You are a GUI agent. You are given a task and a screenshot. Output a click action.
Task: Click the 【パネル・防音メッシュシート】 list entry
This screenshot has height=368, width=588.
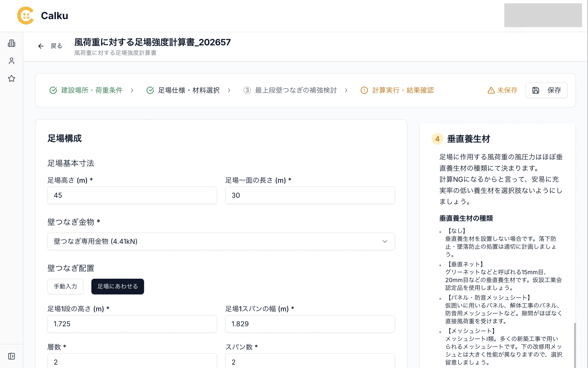pyautogui.click(x=489, y=298)
